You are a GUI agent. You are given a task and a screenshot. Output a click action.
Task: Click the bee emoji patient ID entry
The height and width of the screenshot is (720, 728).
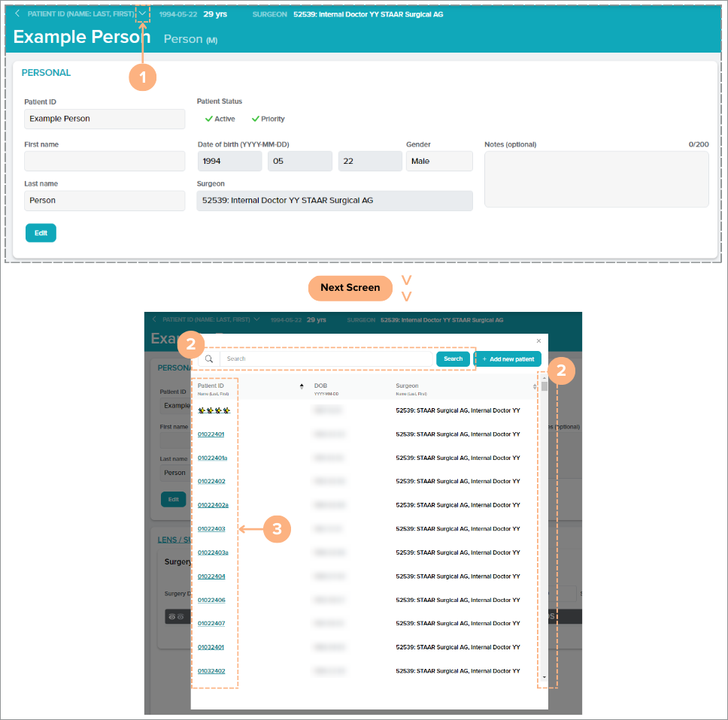214,411
